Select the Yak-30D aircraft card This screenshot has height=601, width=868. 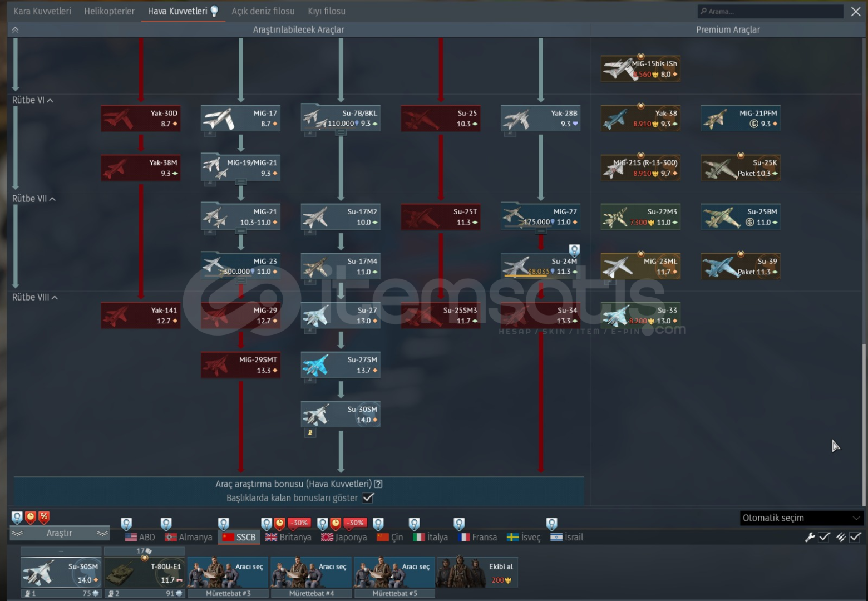(140, 119)
